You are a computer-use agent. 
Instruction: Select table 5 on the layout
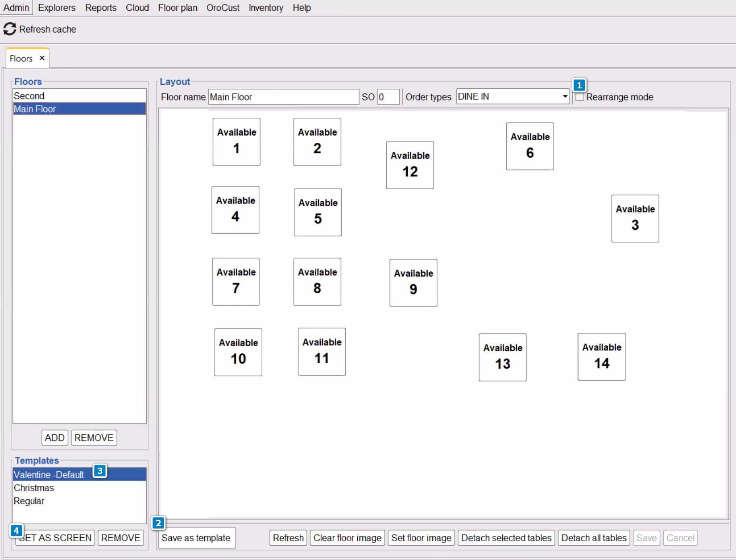point(318,212)
